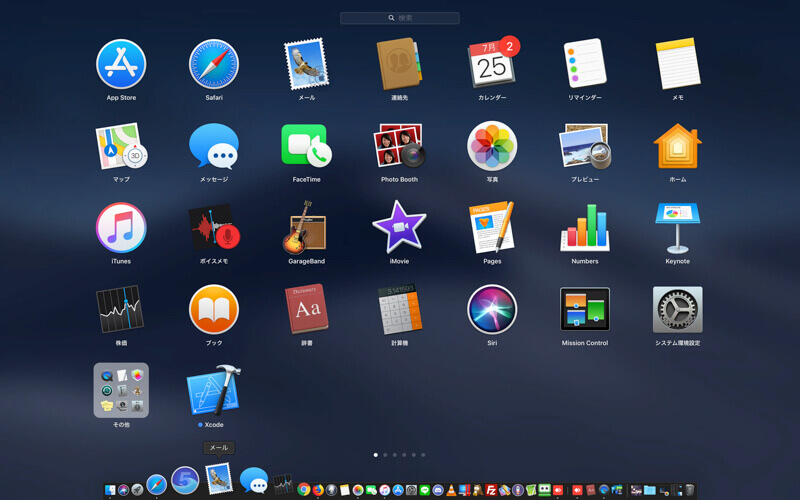Launch GarageBand

(305, 228)
